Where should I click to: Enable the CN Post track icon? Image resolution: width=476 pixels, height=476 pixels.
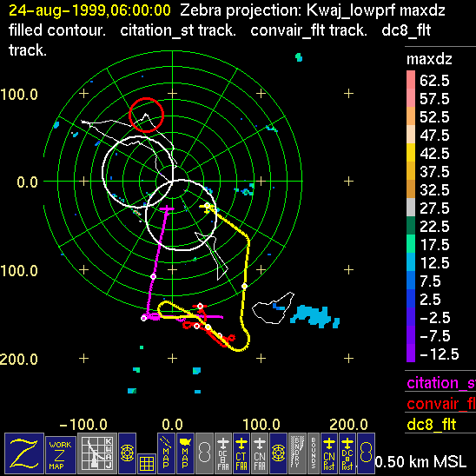tap(329, 453)
